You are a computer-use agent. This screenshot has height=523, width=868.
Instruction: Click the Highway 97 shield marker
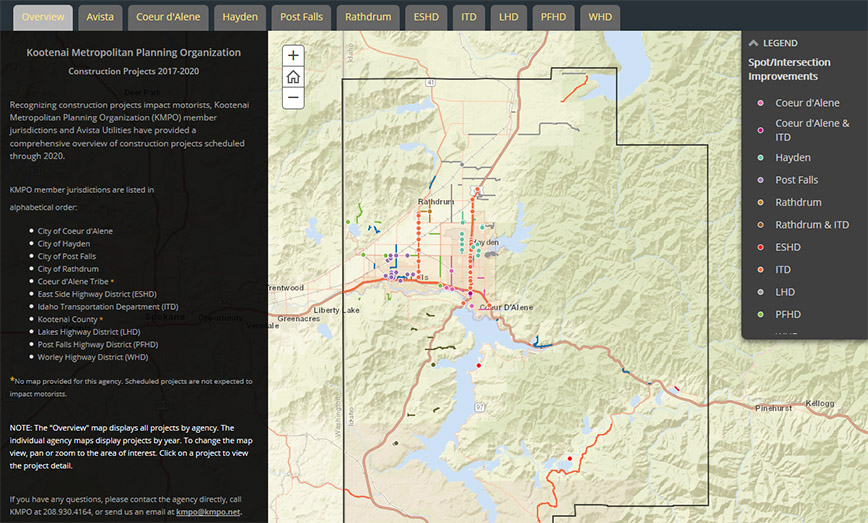coord(479,407)
